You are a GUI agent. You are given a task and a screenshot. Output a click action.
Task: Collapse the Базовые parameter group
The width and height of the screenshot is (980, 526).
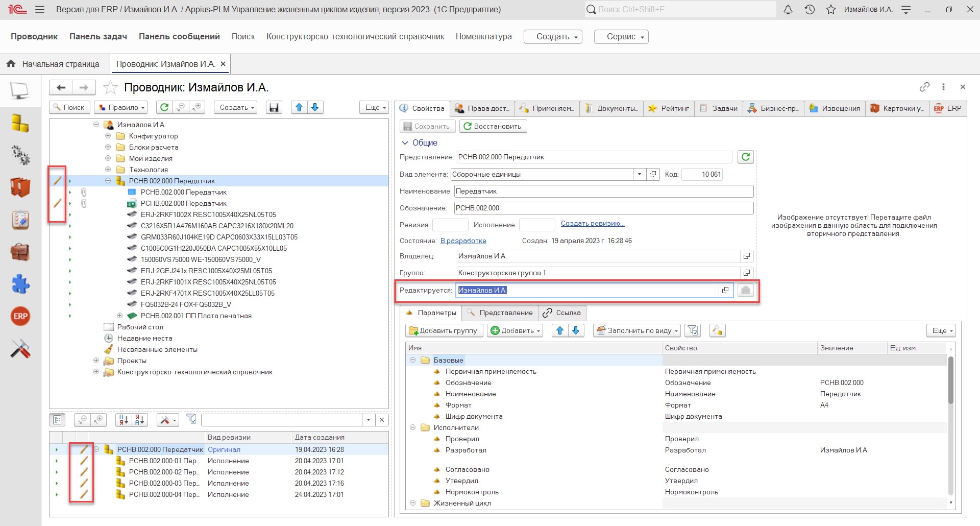coord(412,360)
